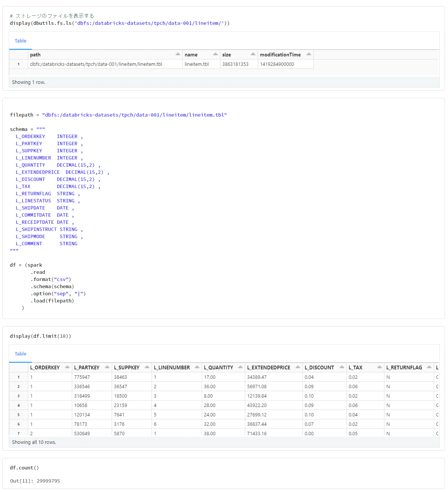
Task: Sort rows using the L_ORDERKEY arrow
Action: [x=67, y=367]
